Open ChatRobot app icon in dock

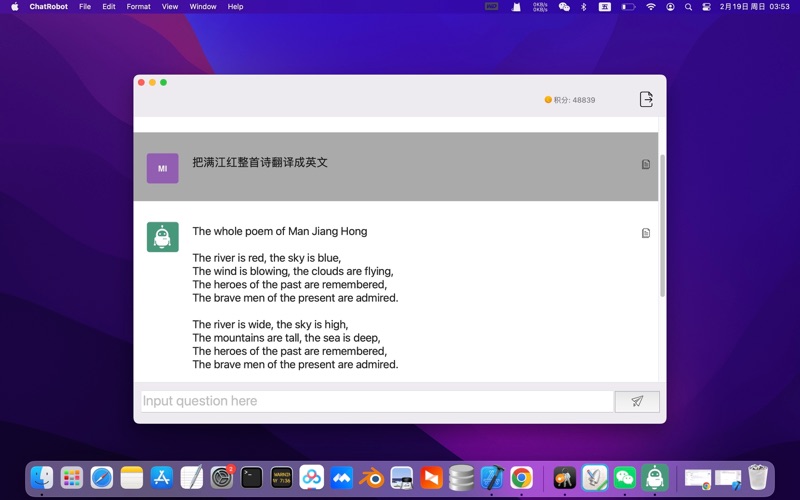(655, 478)
